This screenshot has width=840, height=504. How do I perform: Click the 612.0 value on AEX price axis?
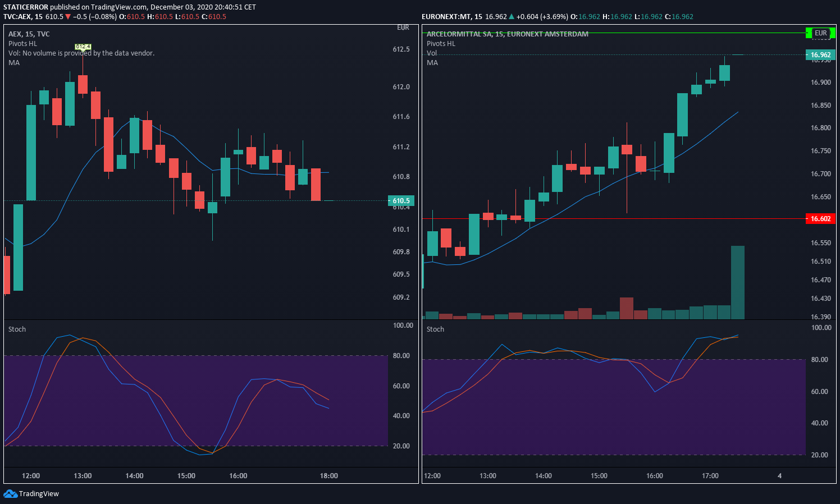[x=401, y=87]
